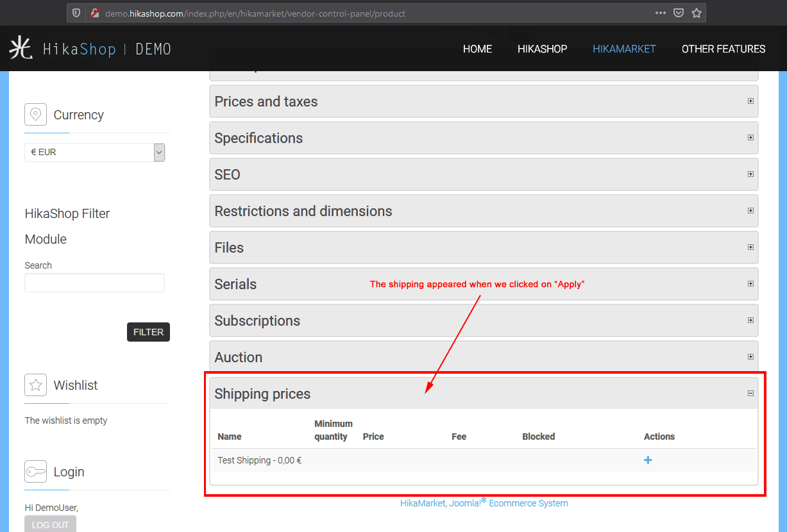Viewport: 787px width, 532px height.
Task: Open the browser page actions ellipsis menu
Action: (661, 13)
